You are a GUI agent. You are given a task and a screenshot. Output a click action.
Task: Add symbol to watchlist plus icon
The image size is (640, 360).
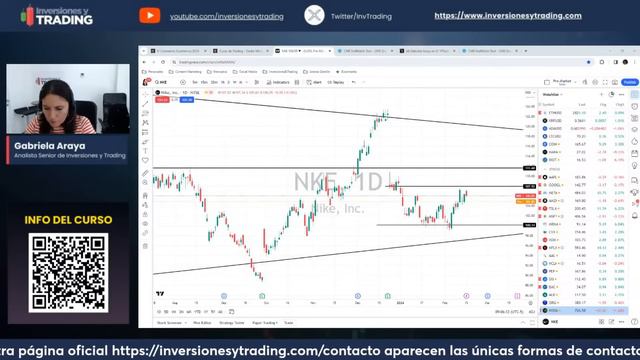(x=602, y=95)
